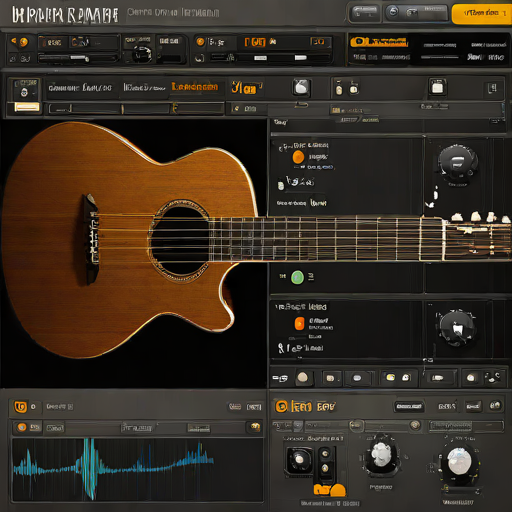
Task: Click the orange round icon beside the orange arrow
Action: coord(23,42)
